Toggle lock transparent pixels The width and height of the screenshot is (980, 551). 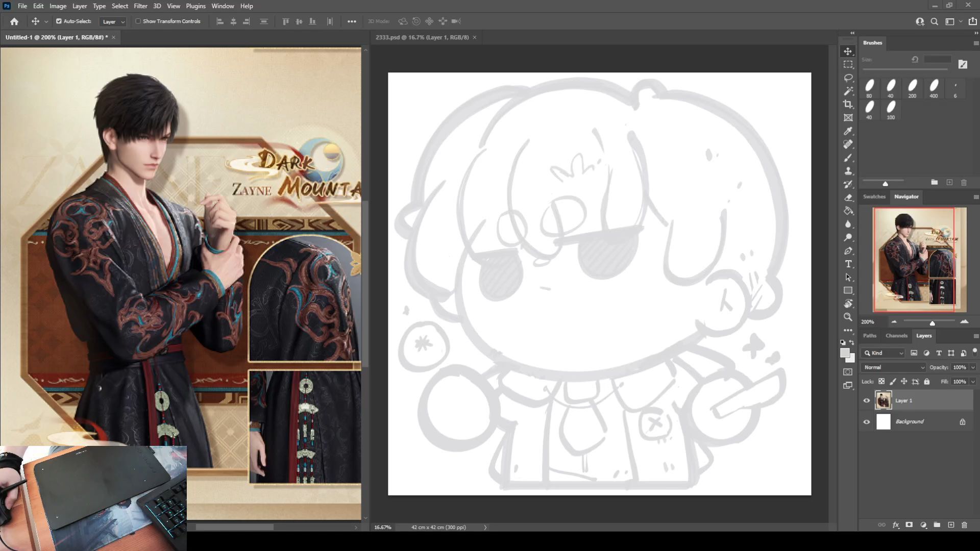(x=881, y=382)
